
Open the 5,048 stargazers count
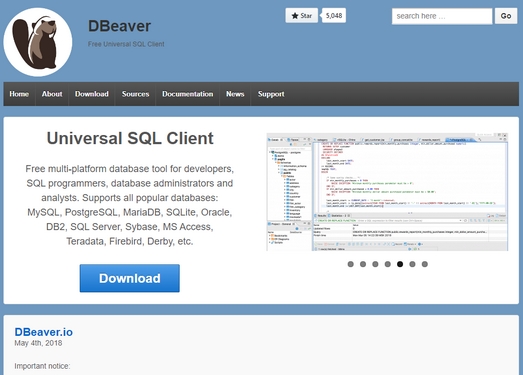[x=334, y=16]
